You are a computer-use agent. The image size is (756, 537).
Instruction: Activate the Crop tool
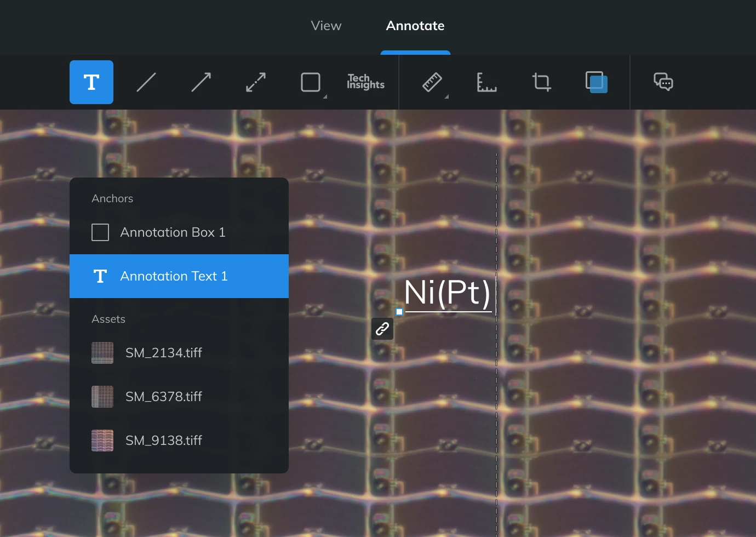(541, 82)
